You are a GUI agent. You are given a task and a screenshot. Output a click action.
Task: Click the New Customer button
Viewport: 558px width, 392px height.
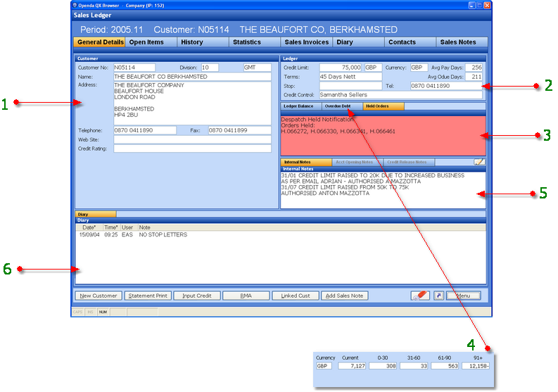coord(99,296)
